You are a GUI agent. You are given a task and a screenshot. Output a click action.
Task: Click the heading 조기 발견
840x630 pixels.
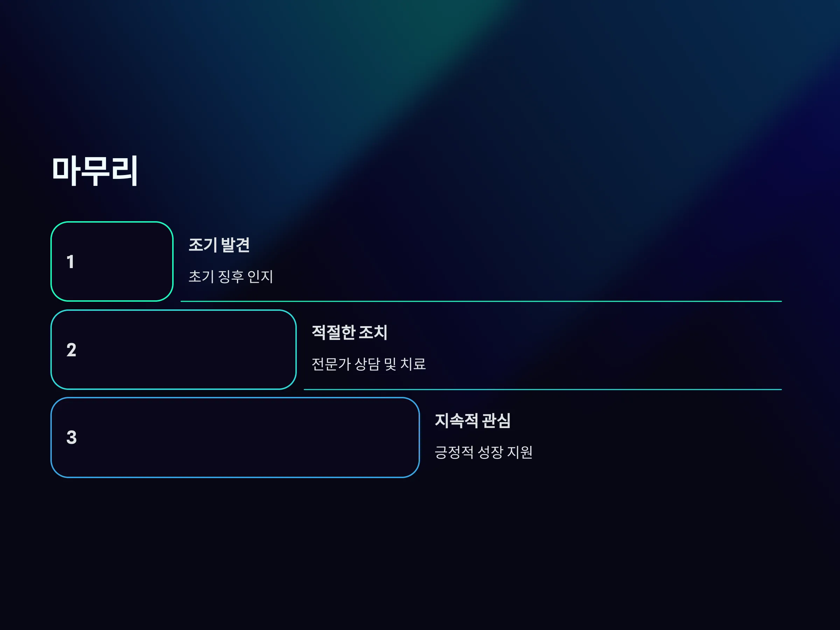(x=219, y=245)
